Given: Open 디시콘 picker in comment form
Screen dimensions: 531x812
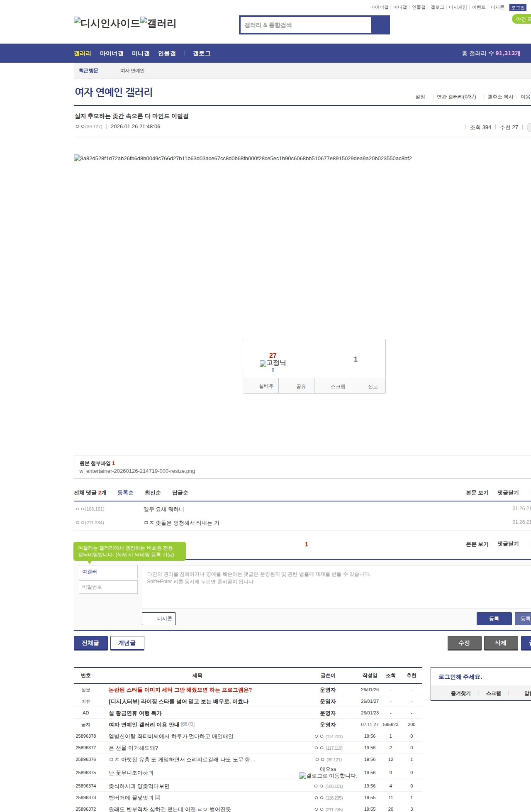Looking at the screenshot, I should point(159,619).
